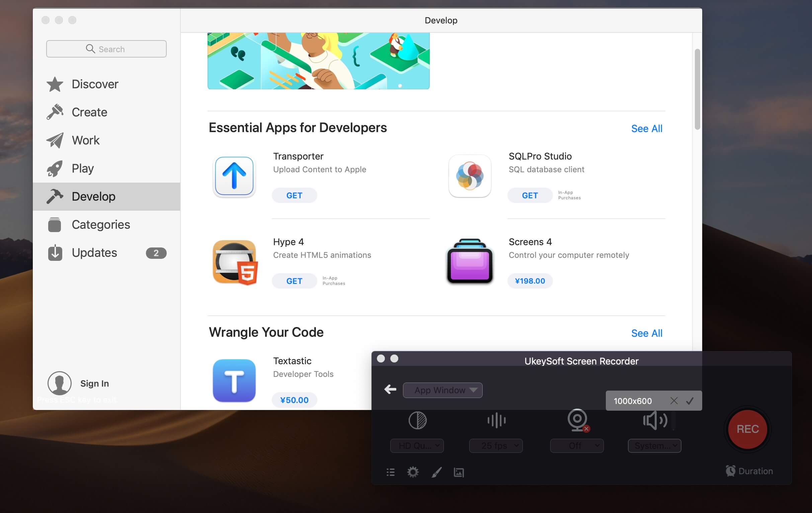The image size is (812, 513).
Task: Click the 1000x600 resolution field
Action: [633, 401]
